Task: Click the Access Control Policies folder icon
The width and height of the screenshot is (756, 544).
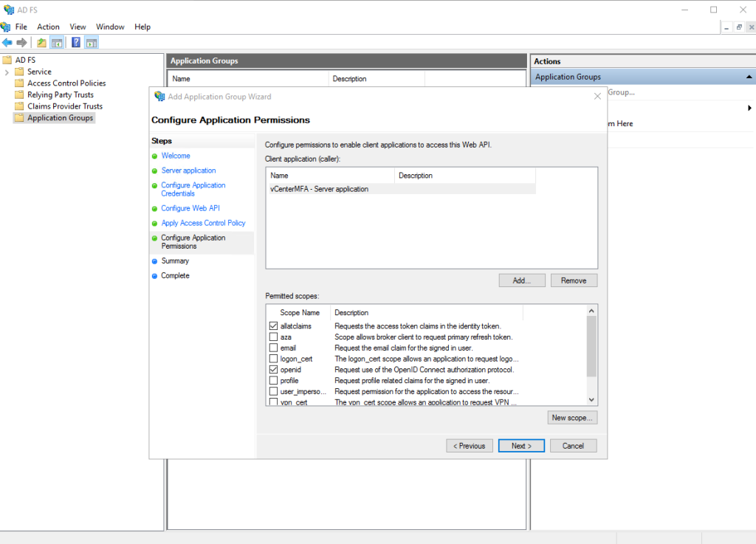Action: tap(20, 83)
